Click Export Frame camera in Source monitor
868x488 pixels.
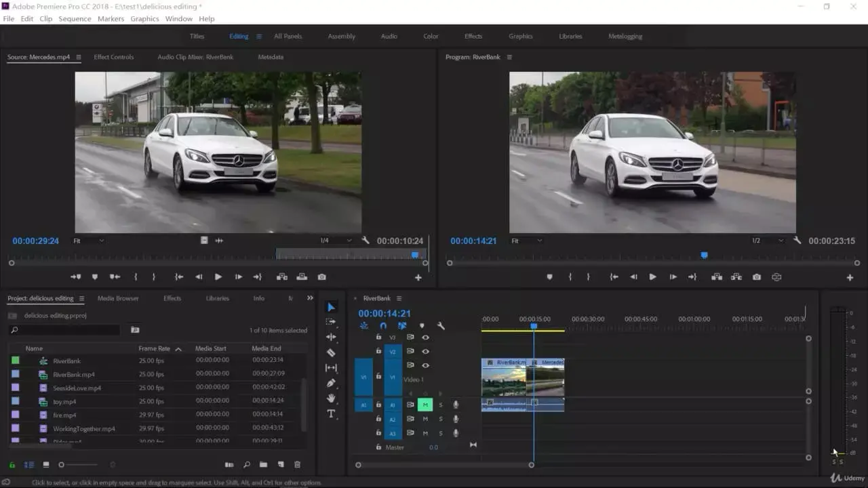pyautogui.click(x=321, y=277)
